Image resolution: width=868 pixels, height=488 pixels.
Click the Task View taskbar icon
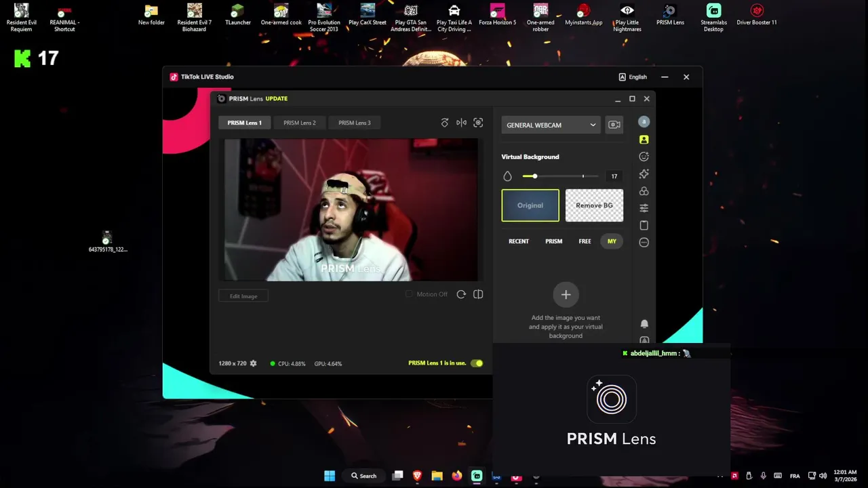click(397, 476)
